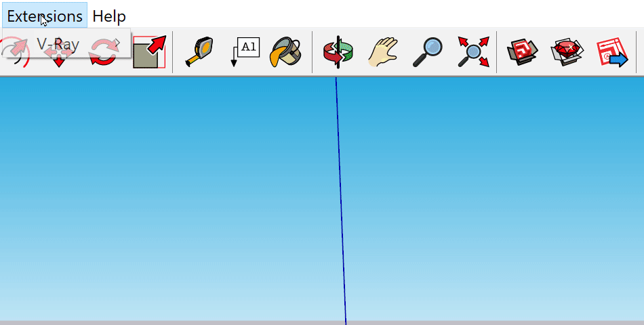
Task: Pick the Paint Bucket tool
Action: [x=286, y=51]
